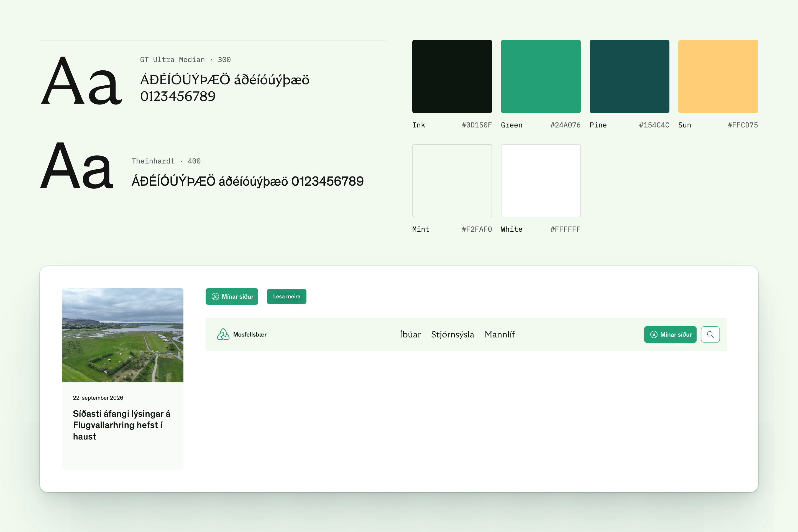This screenshot has width=798, height=532.
Task: Select the White color swatch
Action: pos(541,180)
